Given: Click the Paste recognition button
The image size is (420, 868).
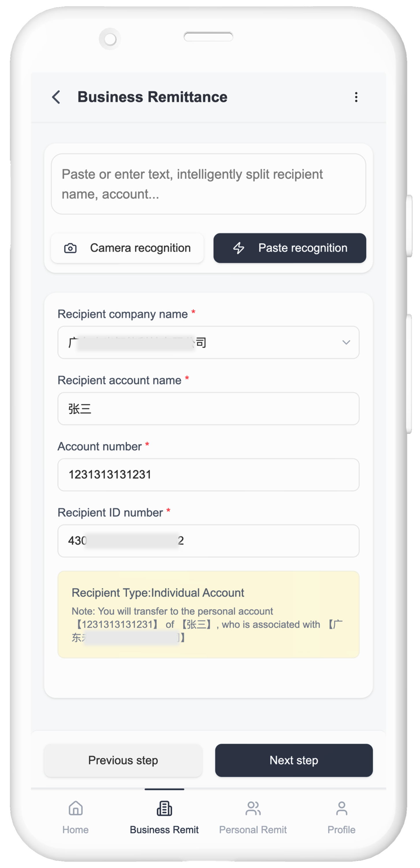Looking at the screenshot, I should (x=290, y=248).
